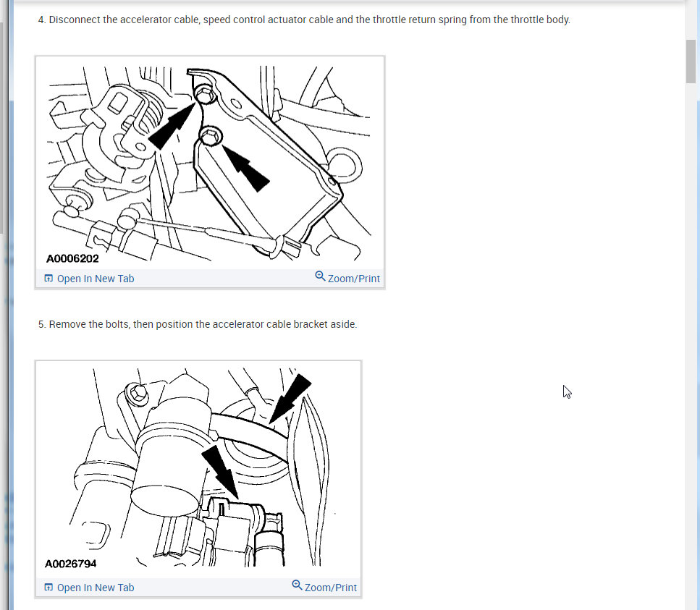Click magnifier icon under diagram A0006202

click(320, 276)
